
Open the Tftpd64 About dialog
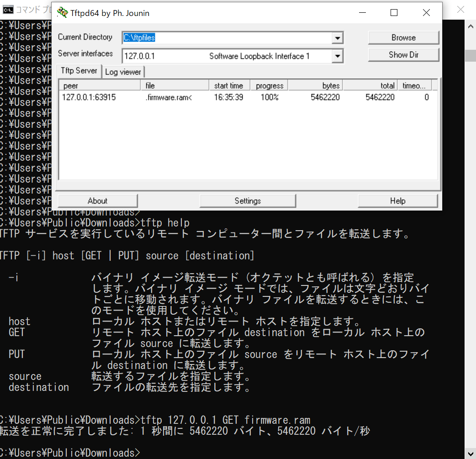pyautogui.click(x=97, y=200)
